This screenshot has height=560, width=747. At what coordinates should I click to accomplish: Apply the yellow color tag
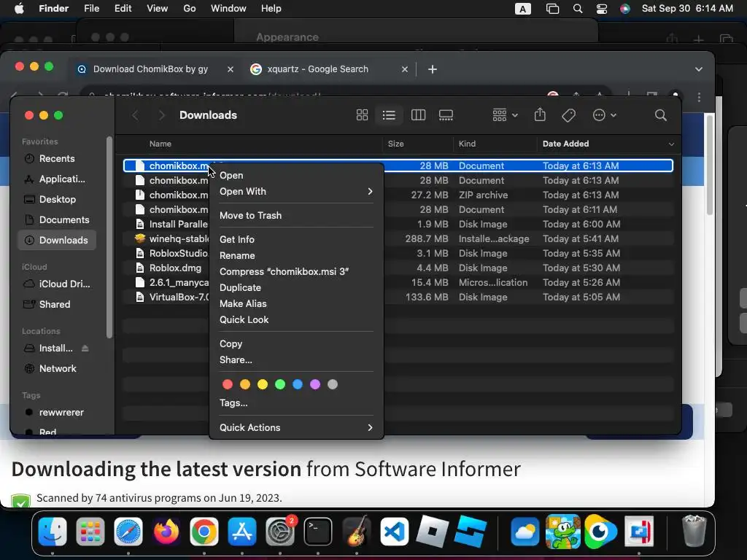point(263,384)
